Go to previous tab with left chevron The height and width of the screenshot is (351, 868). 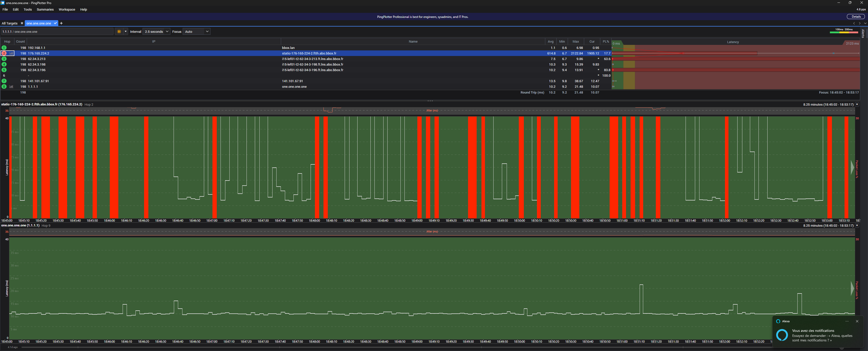pyautogui.click(x=854, y=23)
